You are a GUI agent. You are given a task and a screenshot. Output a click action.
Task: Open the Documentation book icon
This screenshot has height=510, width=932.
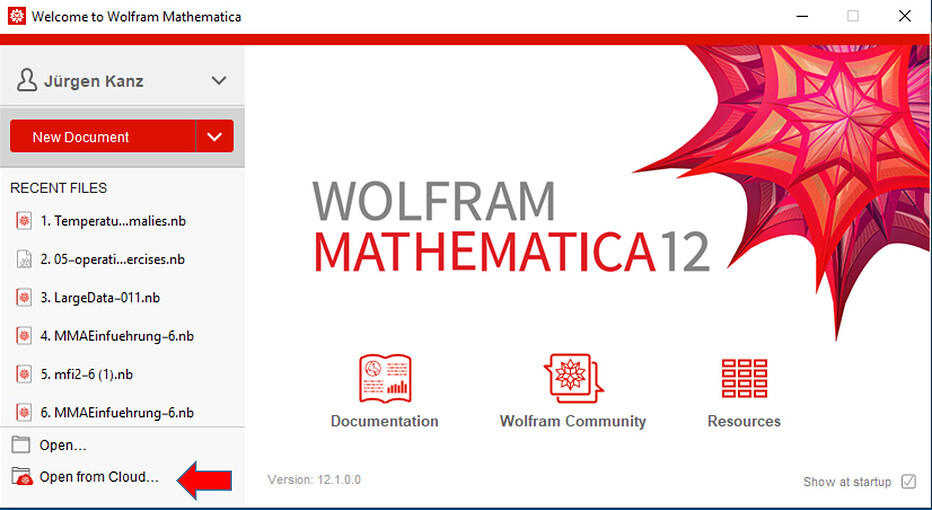click(x=385, y=379)
